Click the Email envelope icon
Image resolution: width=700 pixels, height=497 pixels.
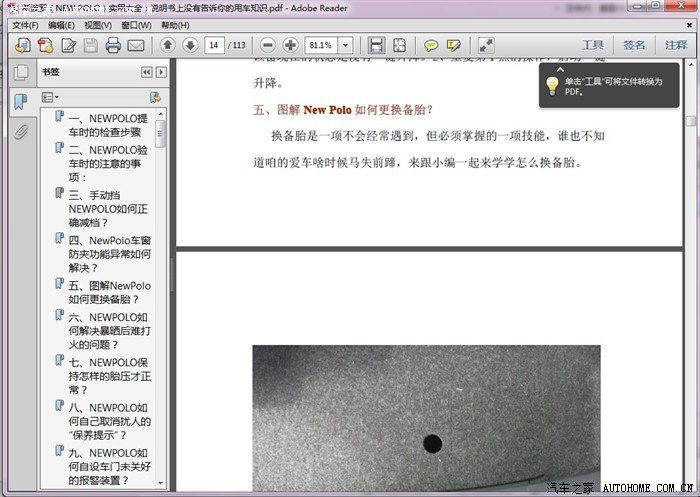tap(136, 45)
